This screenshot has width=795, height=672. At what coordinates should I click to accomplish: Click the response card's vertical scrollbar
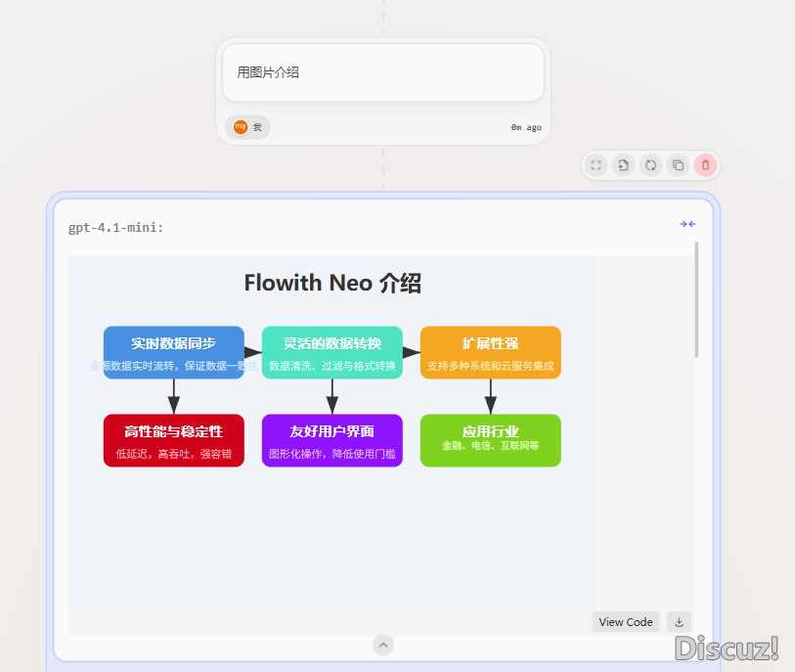click(x=696, y=299)
